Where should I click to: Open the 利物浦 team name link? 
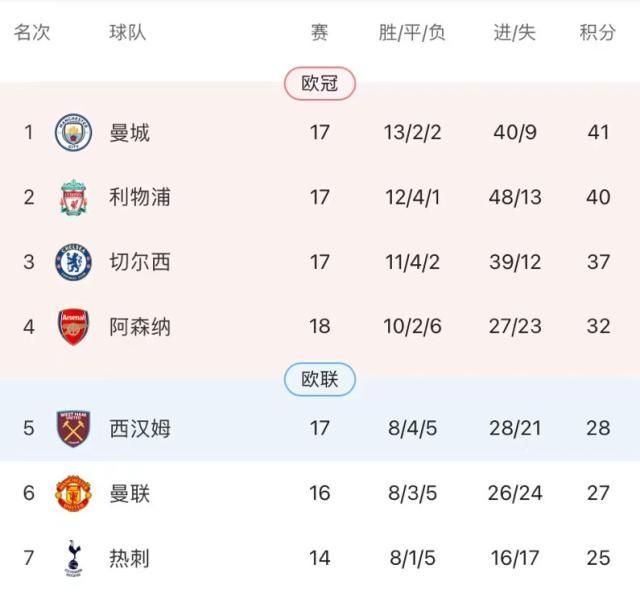(x=140, y=197)
